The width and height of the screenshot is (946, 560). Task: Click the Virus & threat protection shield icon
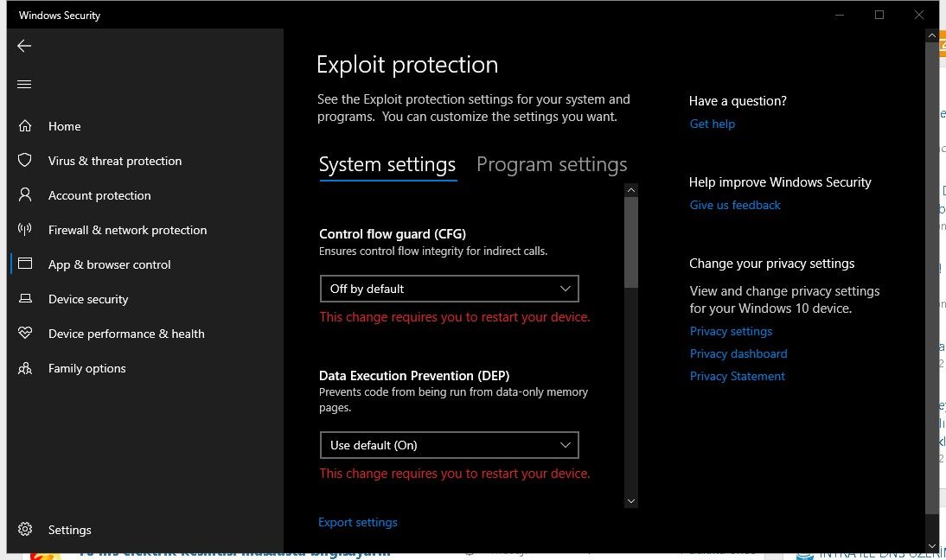pyautogui.click(x=25, y=161)
